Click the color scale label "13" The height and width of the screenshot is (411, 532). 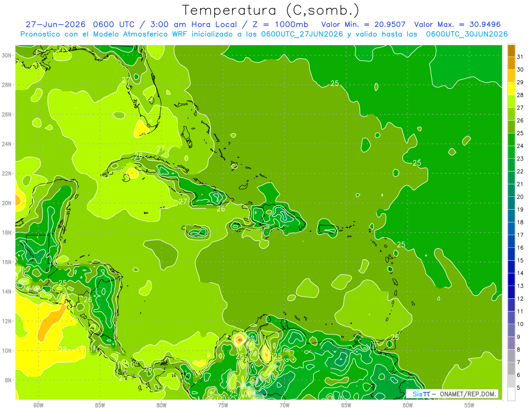(520, 286)
